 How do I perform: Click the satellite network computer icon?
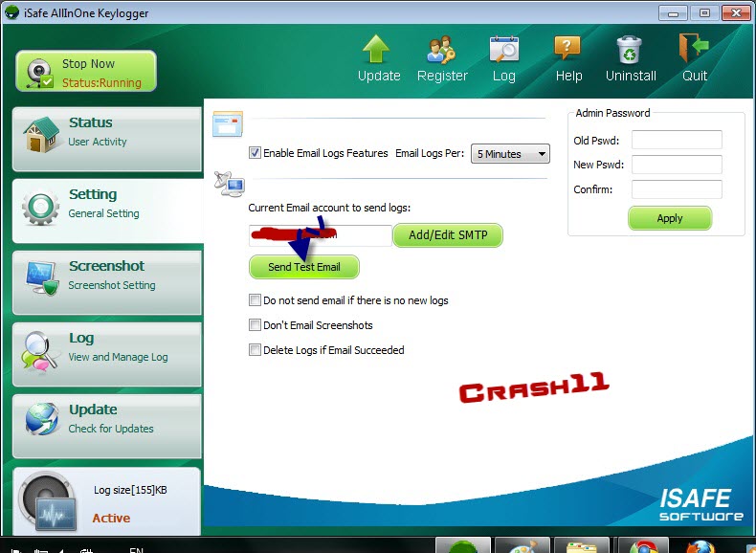230,184
